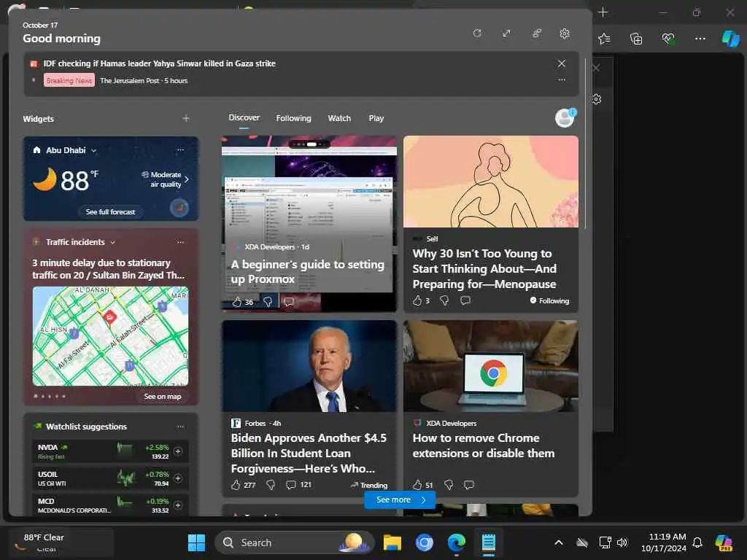Open the Chrome laptop article image
Image resolution: width=747 pixels, height=560 pixels.
click(491, 366)
